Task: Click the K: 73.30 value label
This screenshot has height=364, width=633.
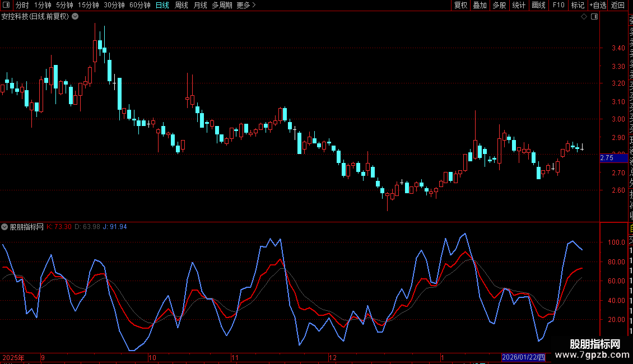Action: click(x=59, y=227)
